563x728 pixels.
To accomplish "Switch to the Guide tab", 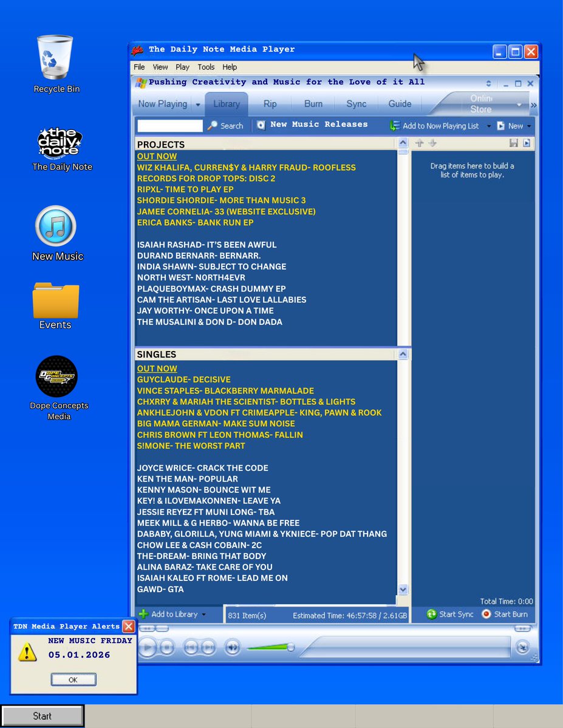I will (400, 104).
